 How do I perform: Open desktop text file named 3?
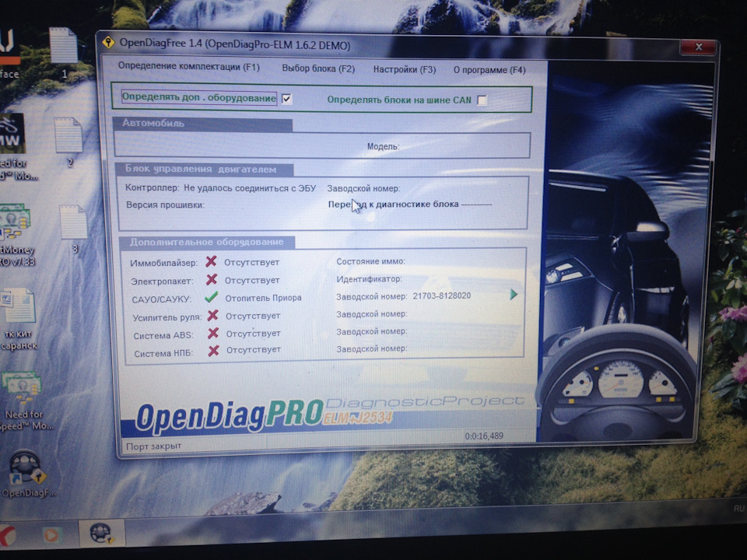[x=74, y=228]
